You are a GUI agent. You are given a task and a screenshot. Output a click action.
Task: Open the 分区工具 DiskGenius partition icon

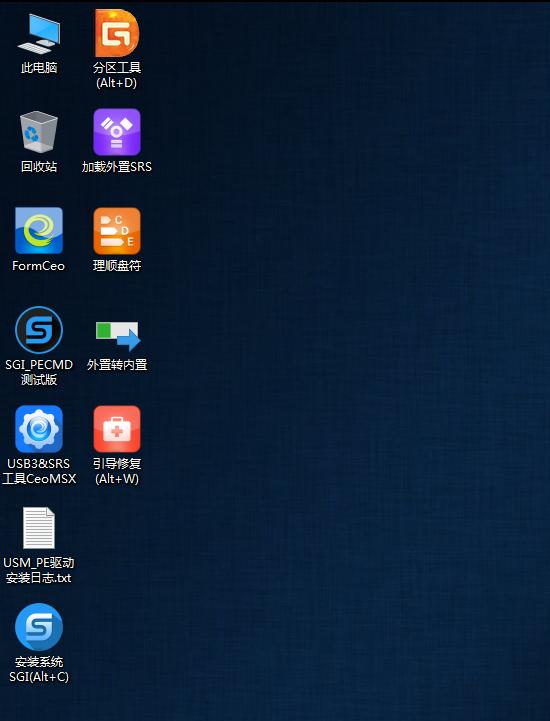point(117,33)
